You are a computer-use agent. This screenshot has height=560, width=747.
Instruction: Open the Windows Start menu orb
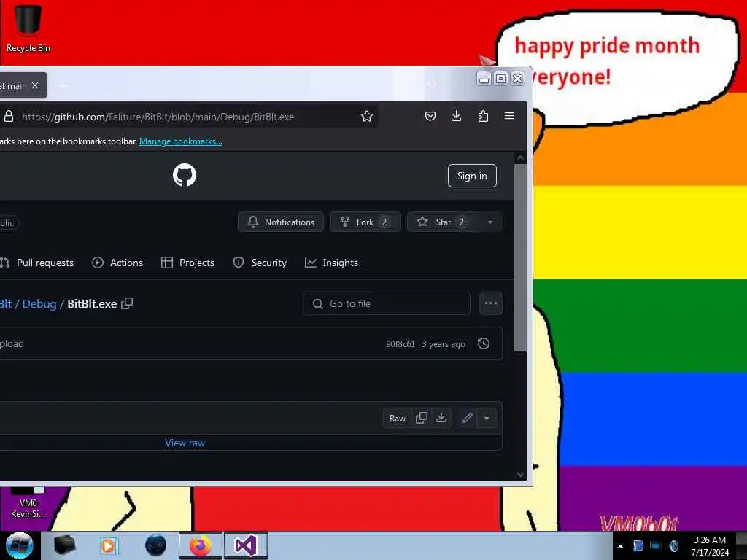coord(20,545)
